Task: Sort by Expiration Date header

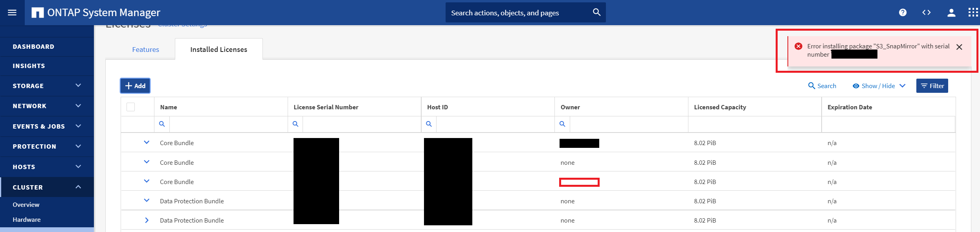Action: coord(850,107)
